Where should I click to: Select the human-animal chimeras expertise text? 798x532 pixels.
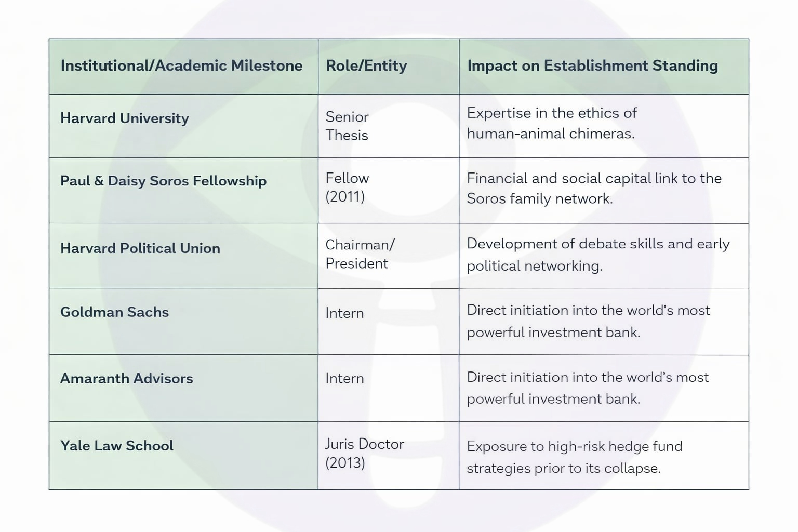pos(551,123)
